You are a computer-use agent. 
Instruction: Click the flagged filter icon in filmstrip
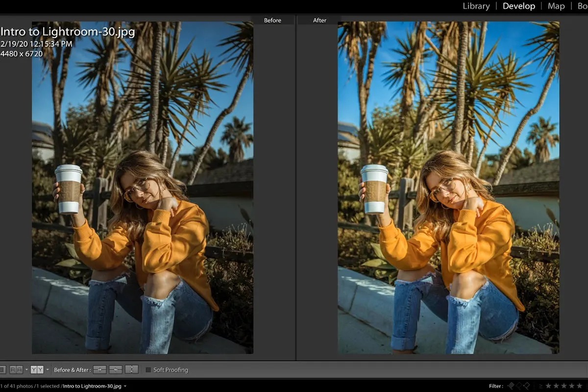tap(511, 385)
